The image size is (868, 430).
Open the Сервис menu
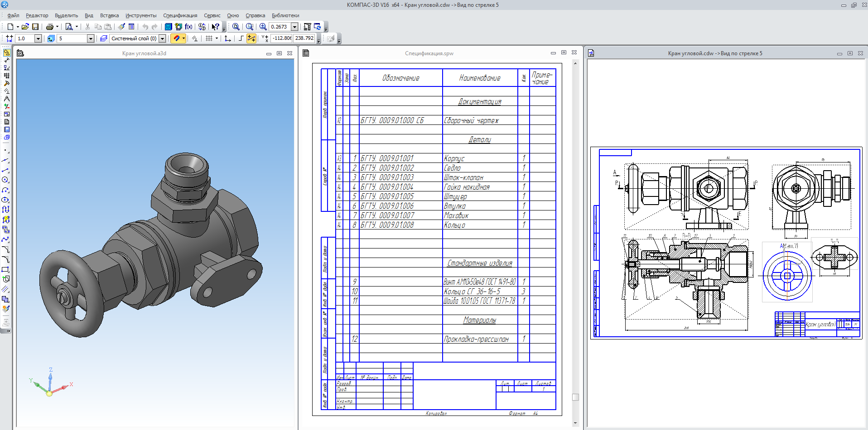click(x=212, y=15)
